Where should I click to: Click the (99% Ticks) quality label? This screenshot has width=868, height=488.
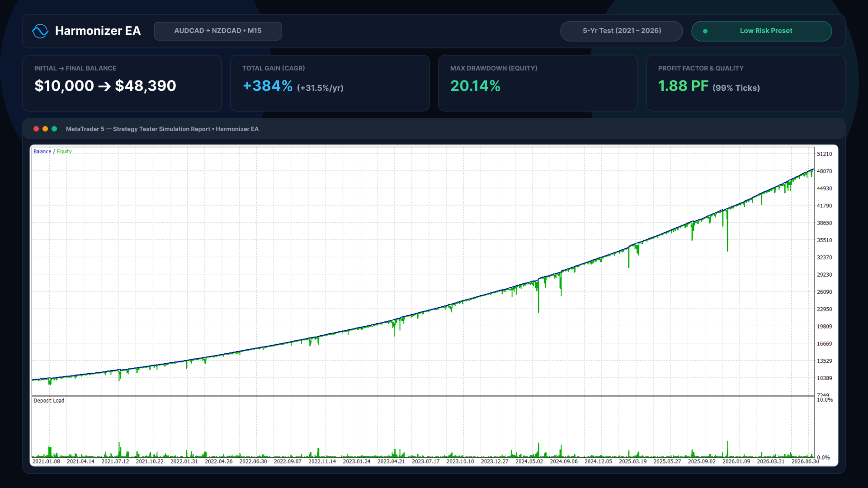point(736,88)
